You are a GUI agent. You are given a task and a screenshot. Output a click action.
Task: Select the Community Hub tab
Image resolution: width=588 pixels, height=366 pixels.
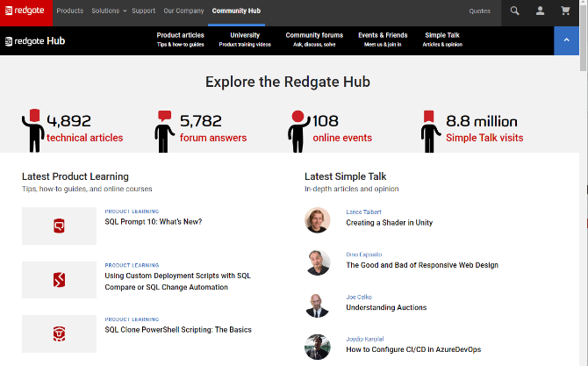click(236, 11)
